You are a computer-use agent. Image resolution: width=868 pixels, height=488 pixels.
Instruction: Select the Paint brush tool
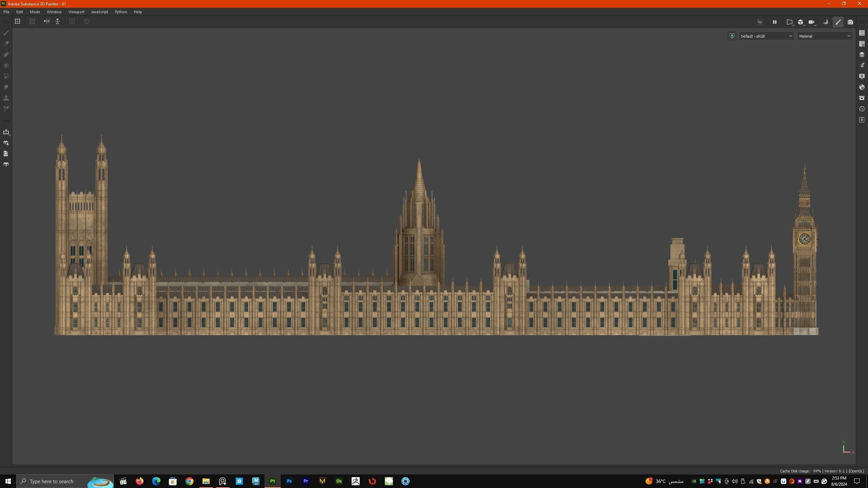click(6, 33)
